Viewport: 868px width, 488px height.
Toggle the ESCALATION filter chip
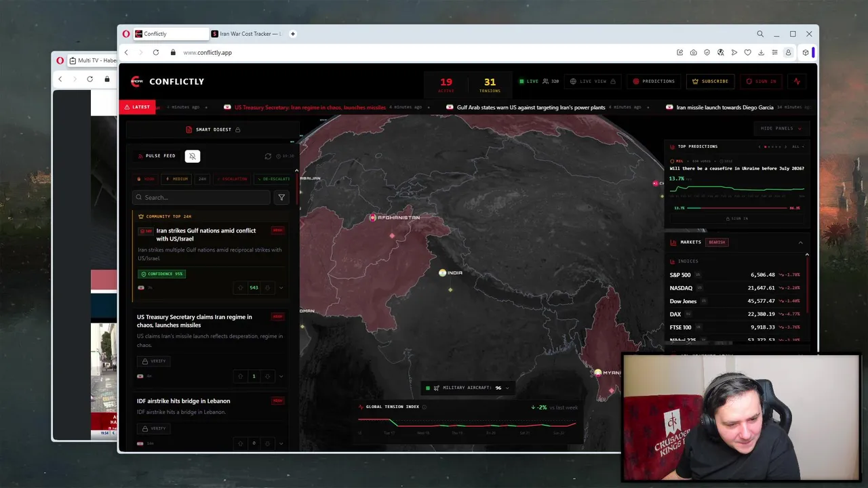point(232,179)
